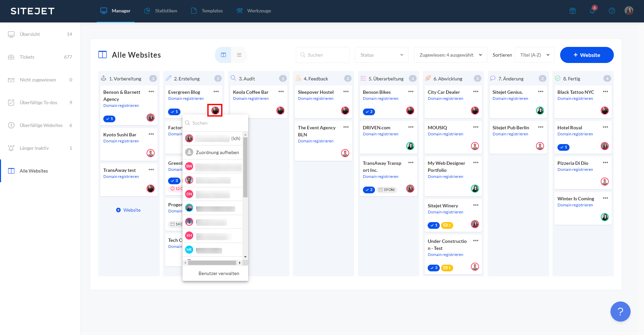Select user with BW initials in popup
The height and width of the screenshot is (335, 644).
pyautogui.click(x=213, y=166)
